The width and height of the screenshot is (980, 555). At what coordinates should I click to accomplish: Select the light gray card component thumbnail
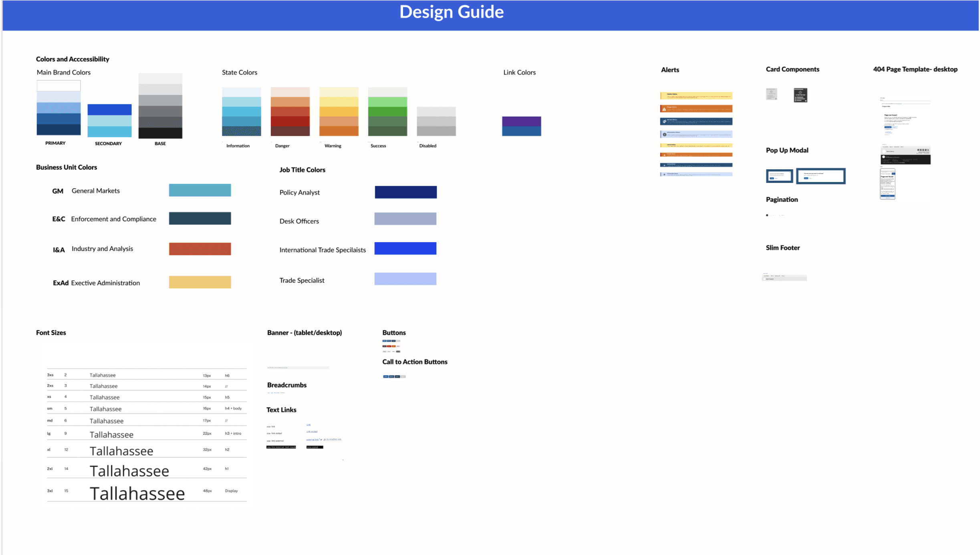point(771,94)
